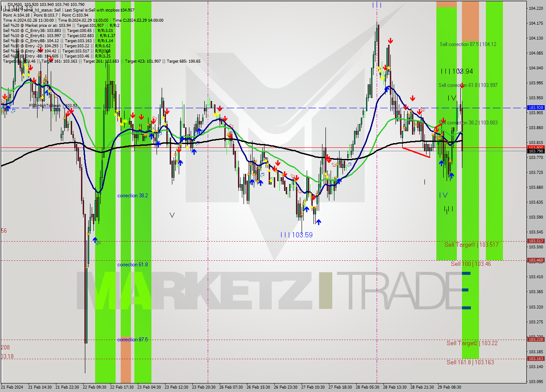Click 103.410 on the price axis

(x=536, y=277)
